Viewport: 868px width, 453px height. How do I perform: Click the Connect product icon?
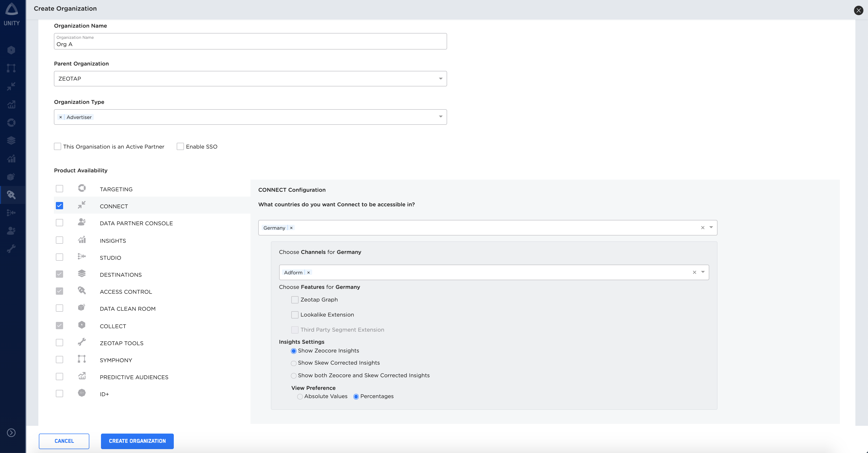click(82, 206)
